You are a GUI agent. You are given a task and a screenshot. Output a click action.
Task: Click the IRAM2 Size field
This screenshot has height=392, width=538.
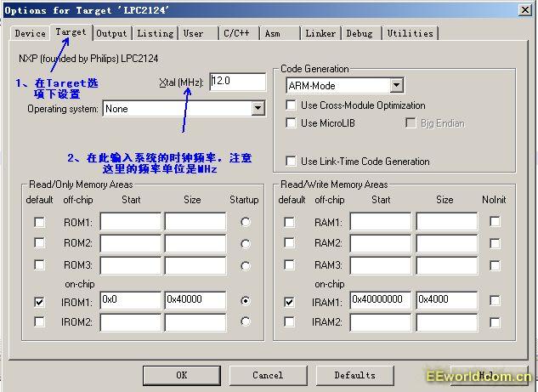(x=447, y=322)
